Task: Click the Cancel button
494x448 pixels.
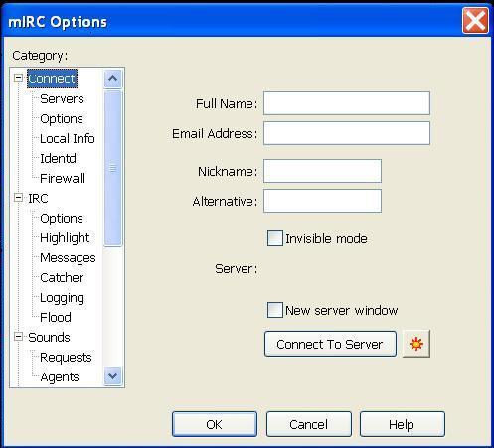Action: pyautogui.click(x=308, y=424)
